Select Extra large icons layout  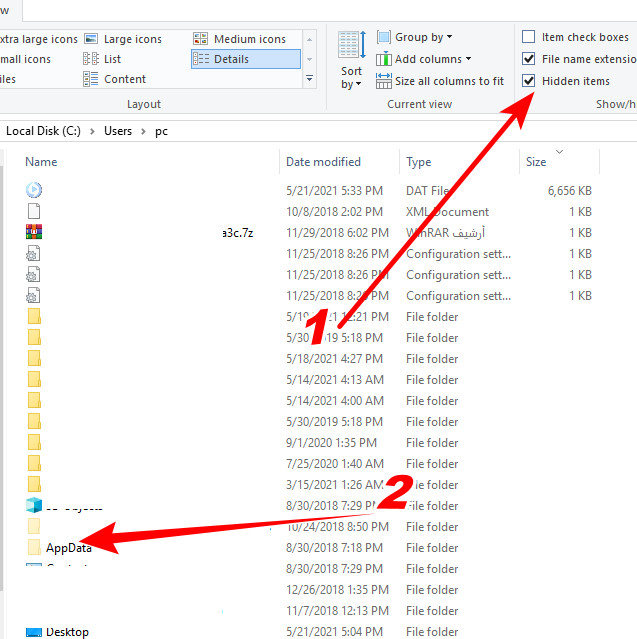click(39, 39)
